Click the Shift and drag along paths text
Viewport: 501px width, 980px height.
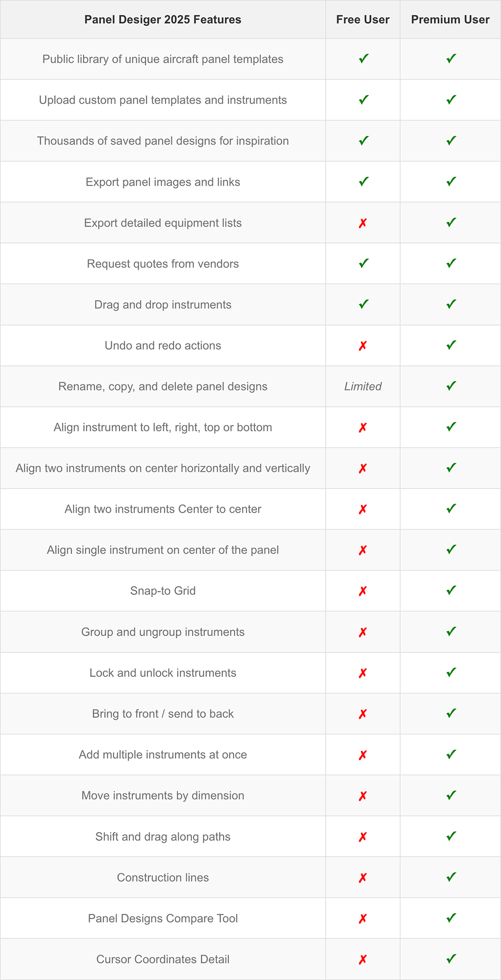coord(163,837)
